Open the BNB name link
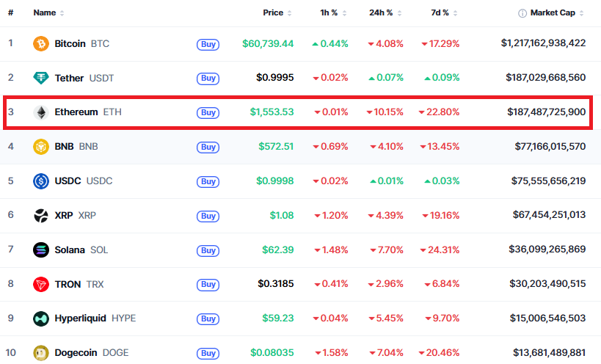Viewport: 601px width, 364px height. (76, 146)
